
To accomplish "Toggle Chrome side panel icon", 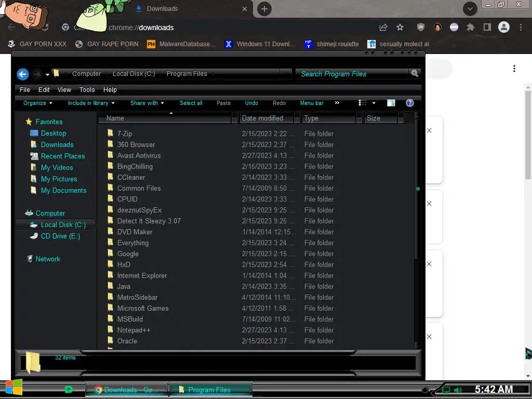I will pos(487,28).
